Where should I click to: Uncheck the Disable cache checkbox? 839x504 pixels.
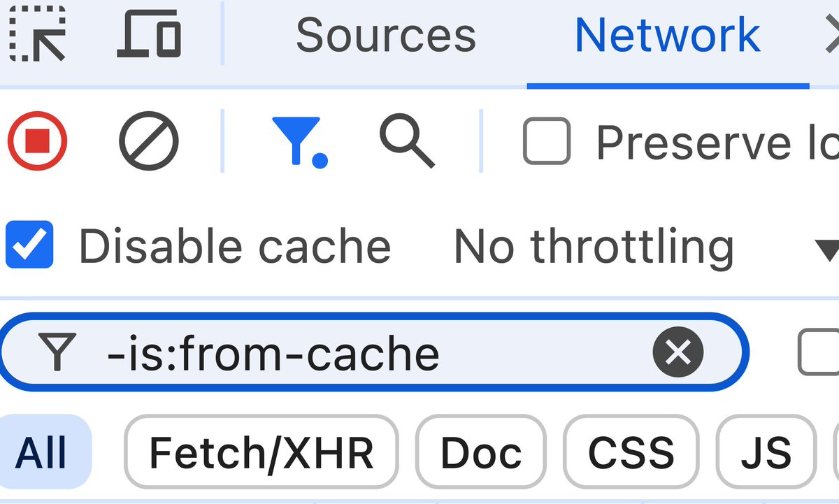pos(29,245)
